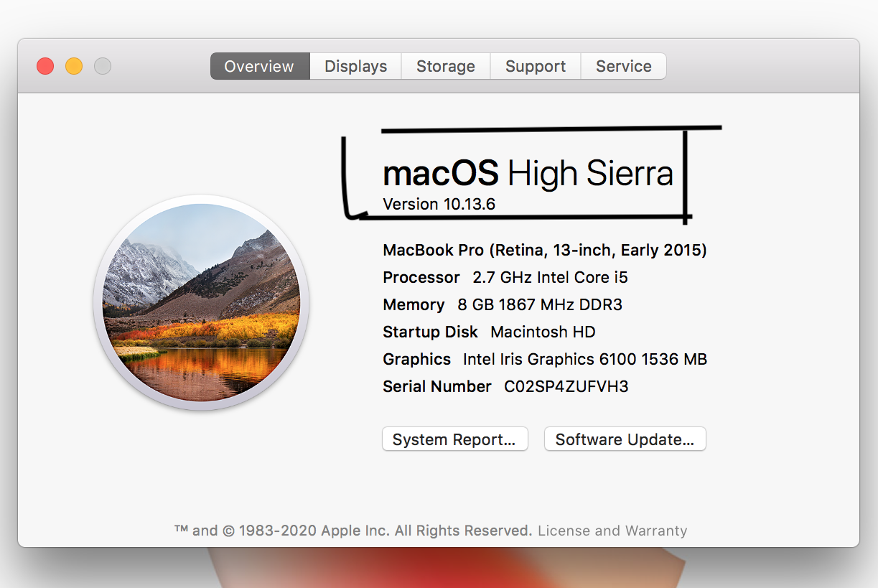This screenshot has height=588, width=878.
Task: Click the High Sierra mountain image
Action: click(201, 302)
